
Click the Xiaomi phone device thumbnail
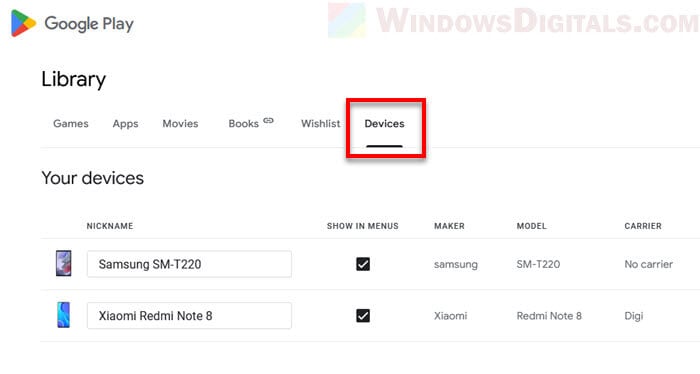(x=63, y=315)
